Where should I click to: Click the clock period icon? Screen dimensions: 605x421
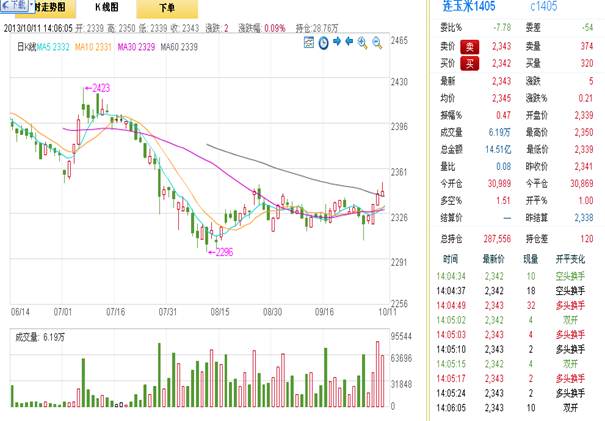point(322,42)
